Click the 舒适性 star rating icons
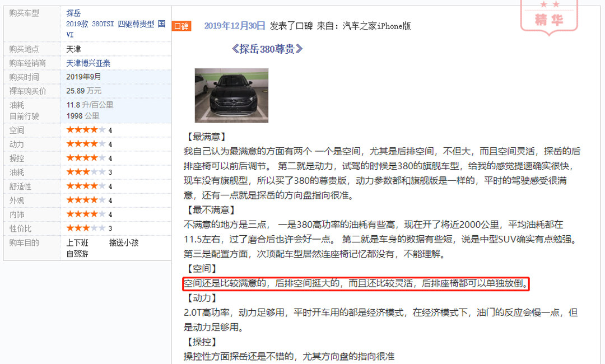This screenshot has height=364, width=605. [x=86, y=186]
